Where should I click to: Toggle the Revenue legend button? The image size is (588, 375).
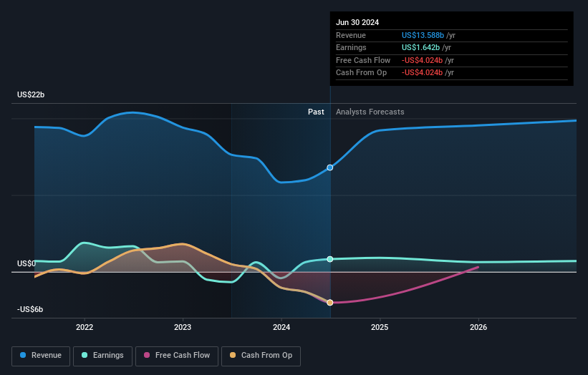(x=41, y=356)
